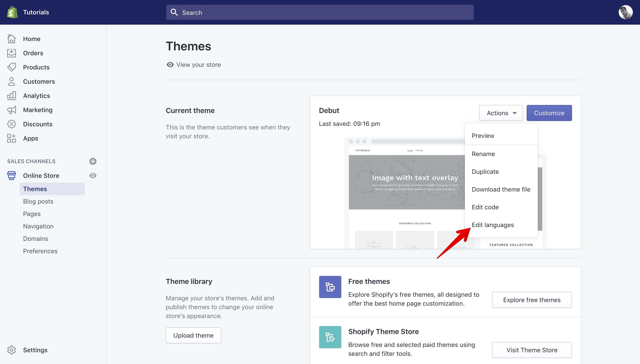Go to Home section label

click(32, 39)
